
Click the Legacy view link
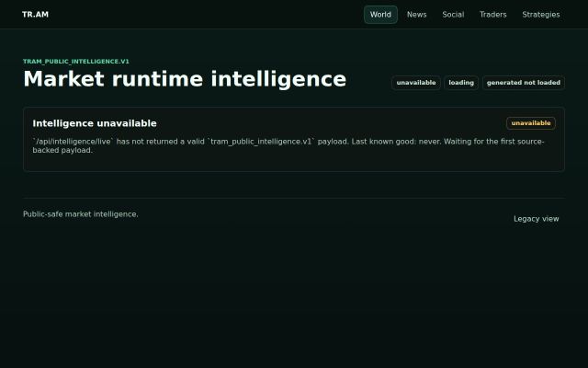[x=537, y=219]
